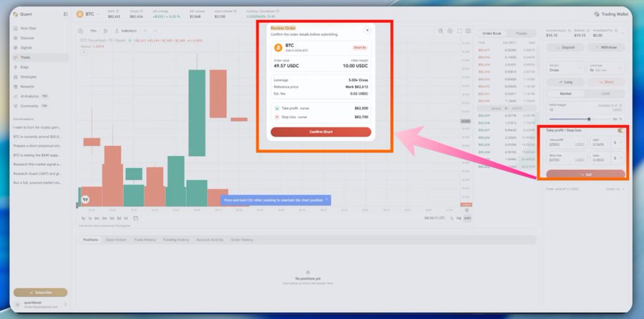This screenshot has width=644, height=319.
Task: Expand the user account menu
Action: click(x=65, y=305)
